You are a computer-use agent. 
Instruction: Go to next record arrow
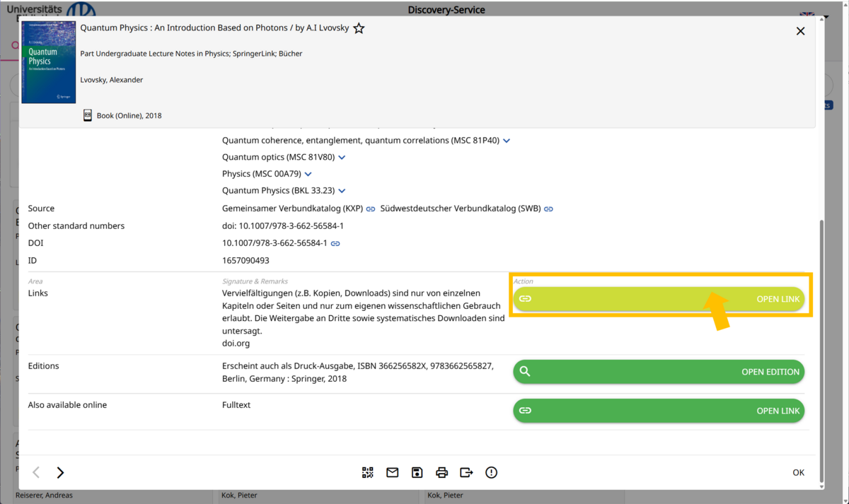point(60,472)
